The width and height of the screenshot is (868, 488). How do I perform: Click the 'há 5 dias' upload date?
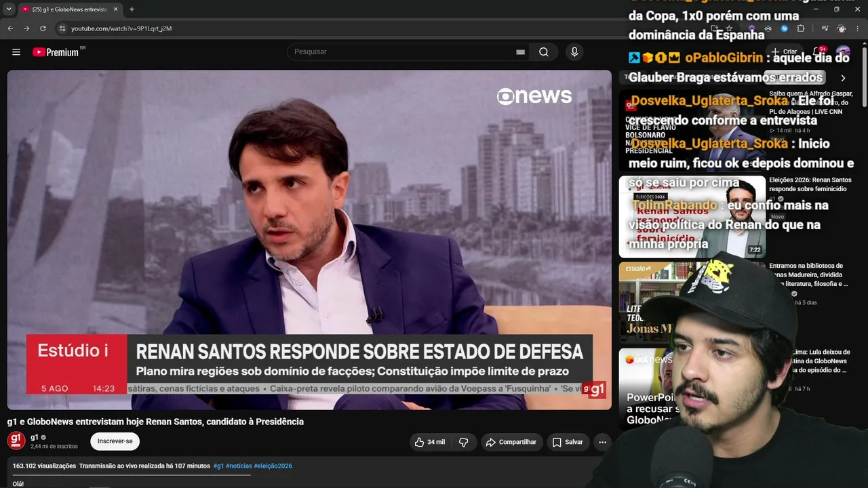[x=805, y=302]
